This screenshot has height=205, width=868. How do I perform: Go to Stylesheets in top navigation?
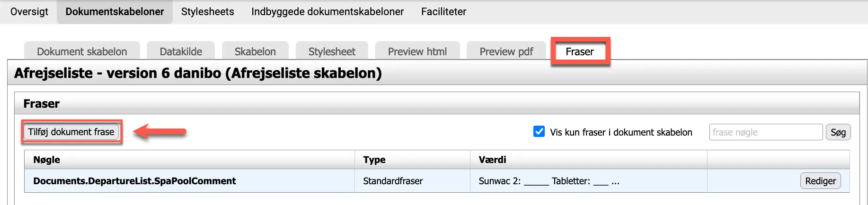coord(207,12)
